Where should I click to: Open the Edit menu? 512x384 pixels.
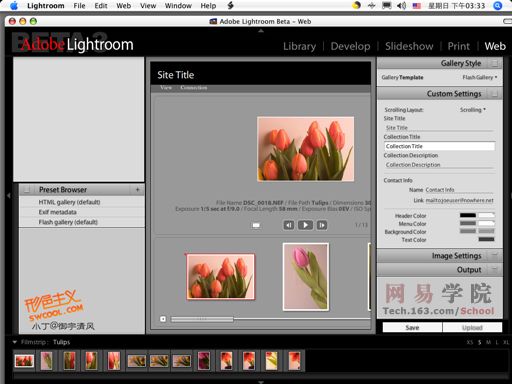pyautogui.click(x=101, y=6)
